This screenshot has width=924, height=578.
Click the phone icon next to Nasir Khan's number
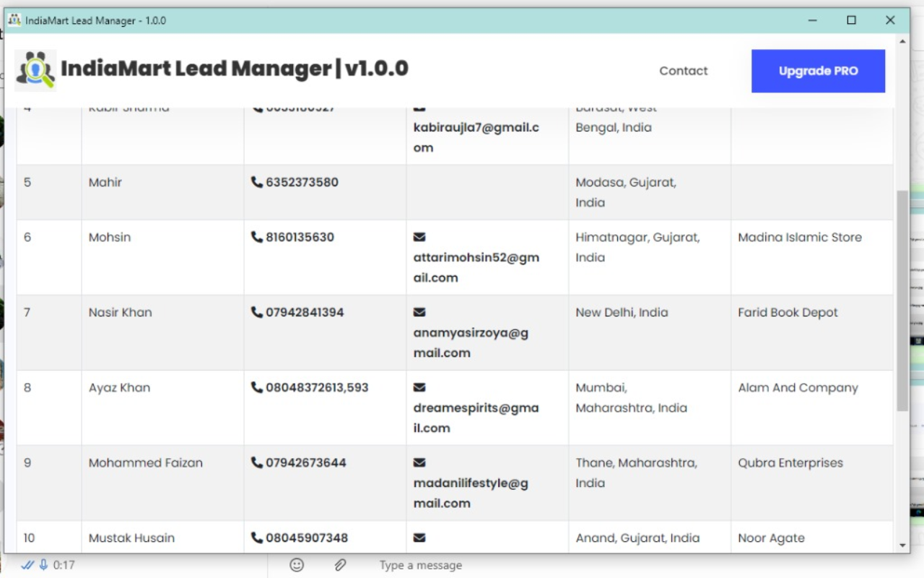point(258,312)
